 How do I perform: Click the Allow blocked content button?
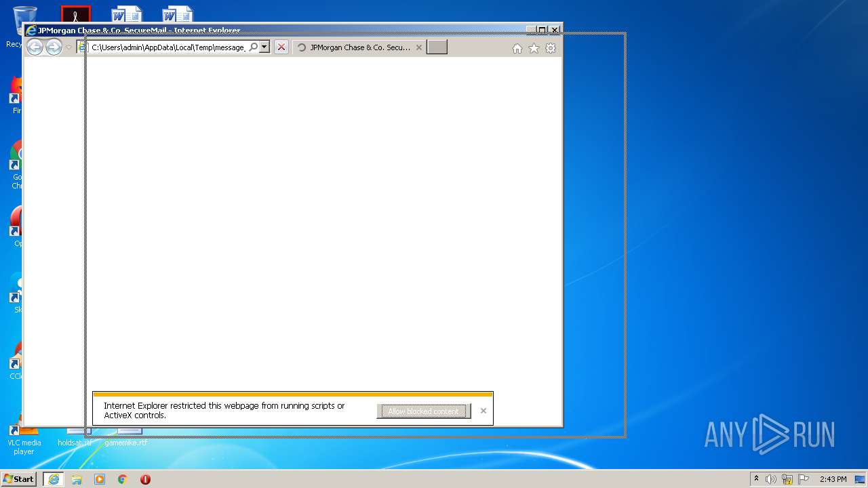[x=424, y=411]
